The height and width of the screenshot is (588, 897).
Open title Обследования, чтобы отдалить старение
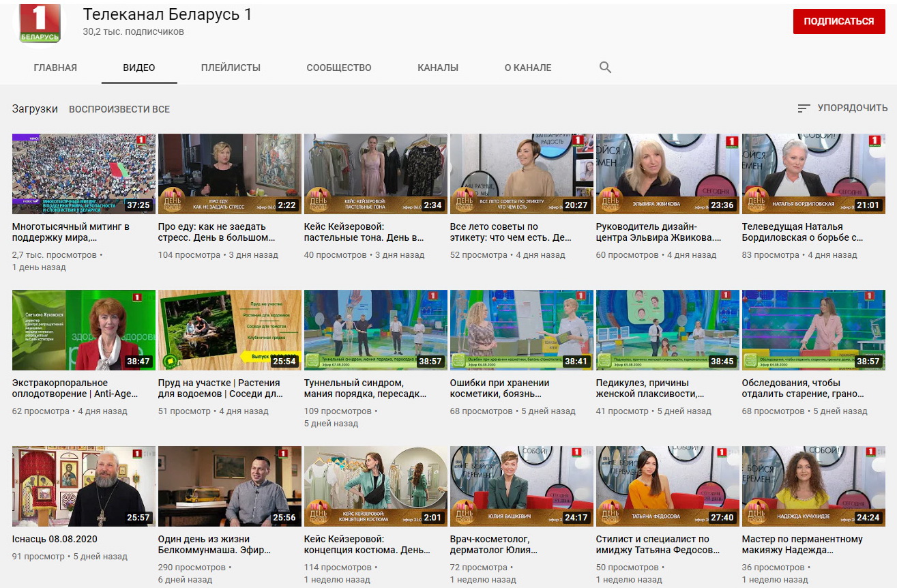tap(804, 389)
